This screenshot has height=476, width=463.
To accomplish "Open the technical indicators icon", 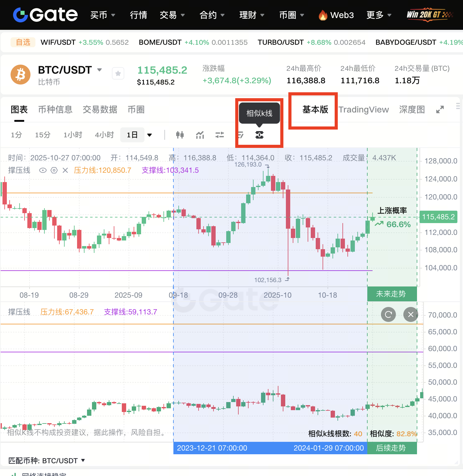I will coord(200,135).
